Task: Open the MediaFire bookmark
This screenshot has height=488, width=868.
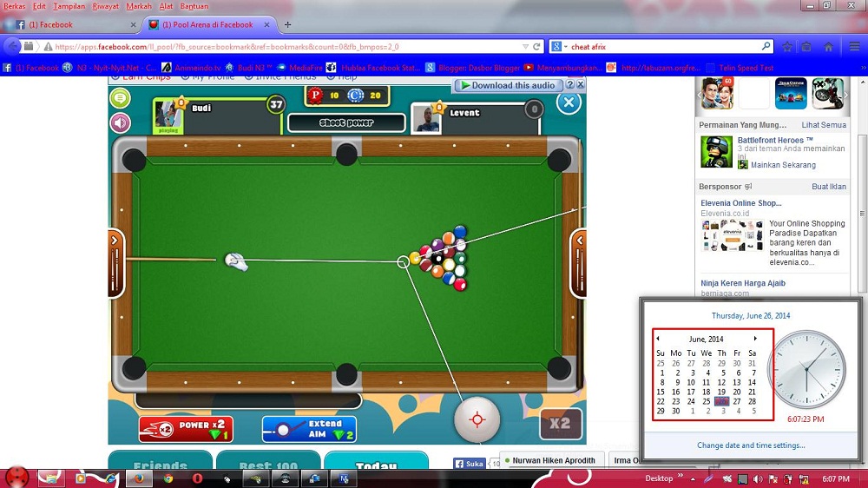Action: click(299, 68)
